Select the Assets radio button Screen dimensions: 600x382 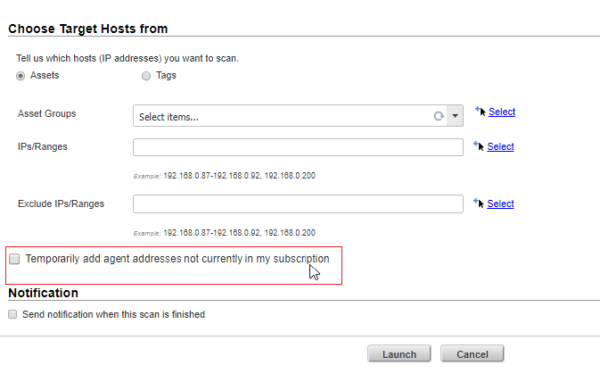20,76
